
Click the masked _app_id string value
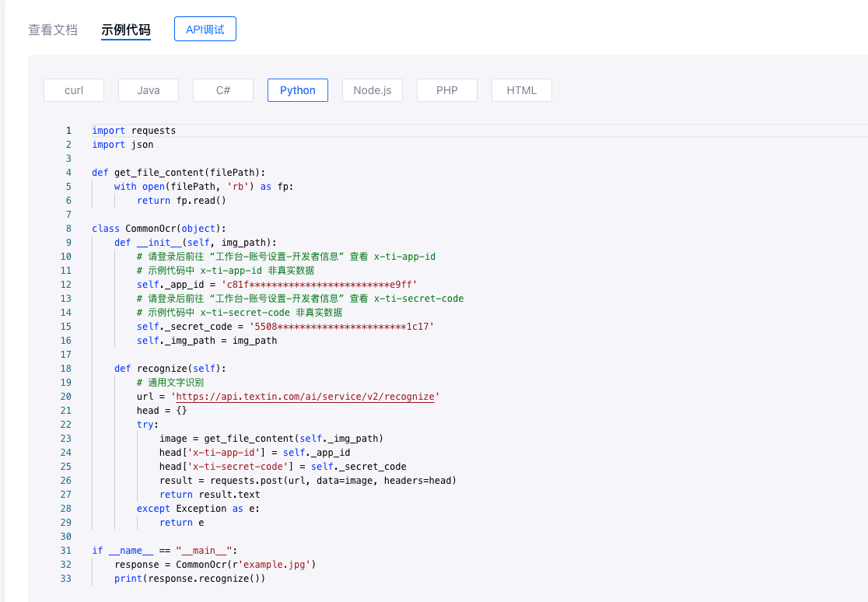pos(319,285)
